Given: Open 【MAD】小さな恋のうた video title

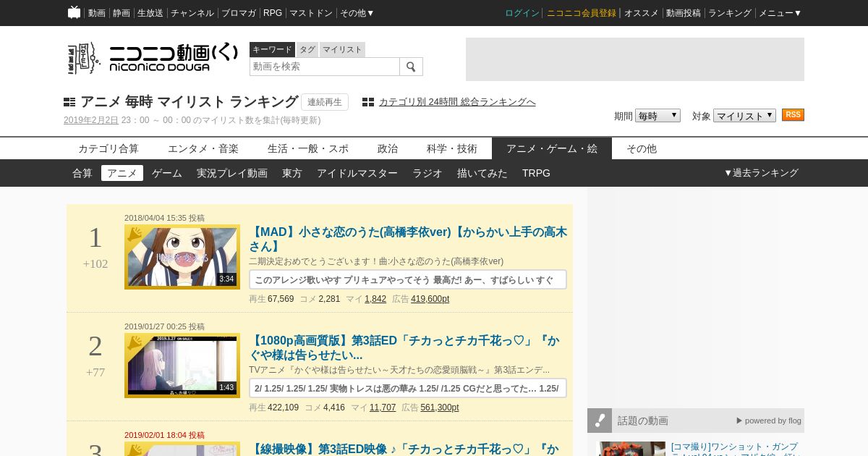Looking at the screenshot, I should [x=408, y=240].
